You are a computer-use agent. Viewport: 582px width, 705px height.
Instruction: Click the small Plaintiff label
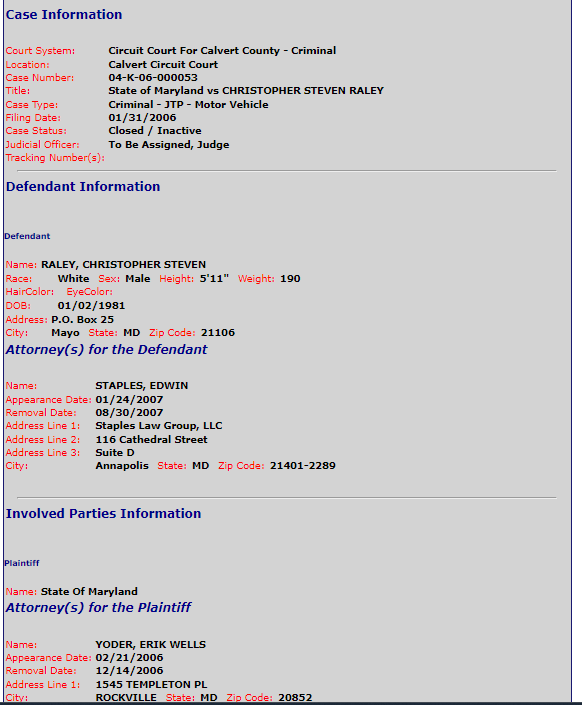click(22, 563)
